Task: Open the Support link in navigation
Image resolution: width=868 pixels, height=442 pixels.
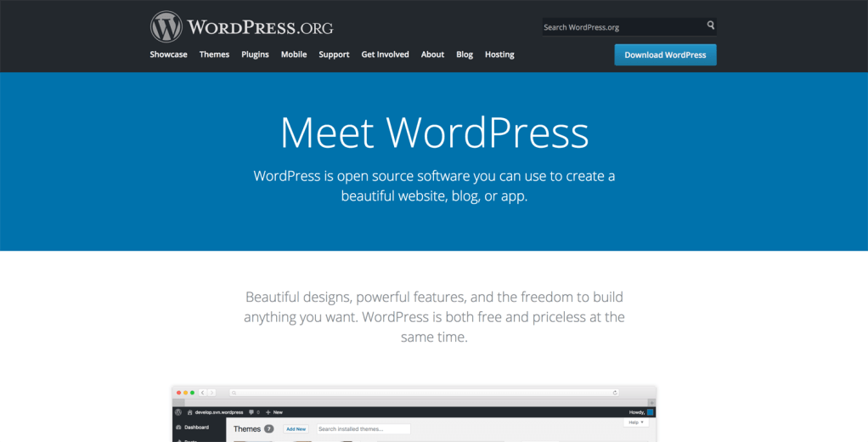Action: pos(334,54)
